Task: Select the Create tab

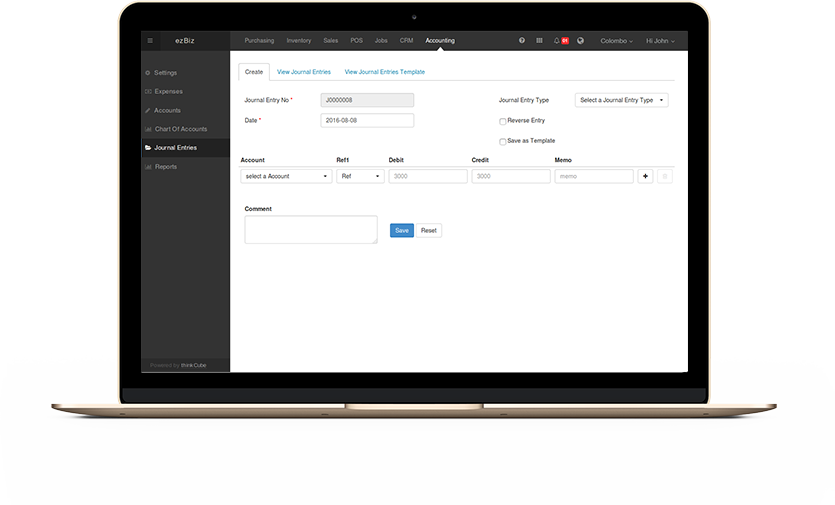Action: 254,72
